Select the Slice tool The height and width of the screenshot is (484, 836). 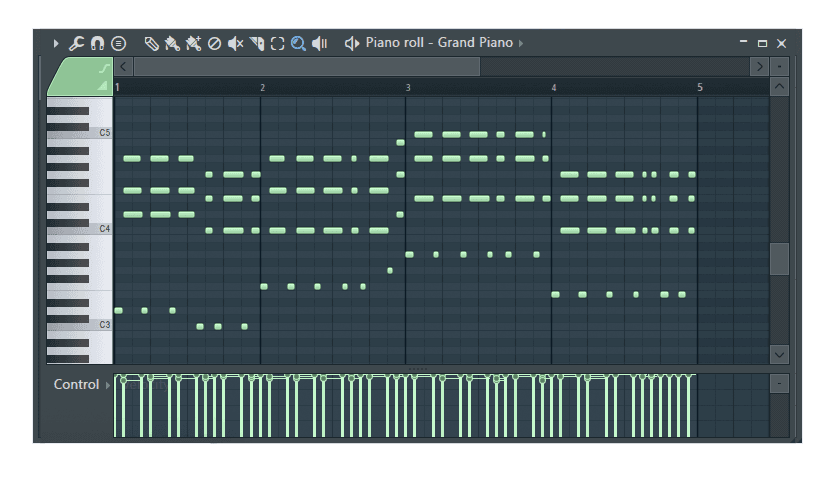[x=256, y=43]
